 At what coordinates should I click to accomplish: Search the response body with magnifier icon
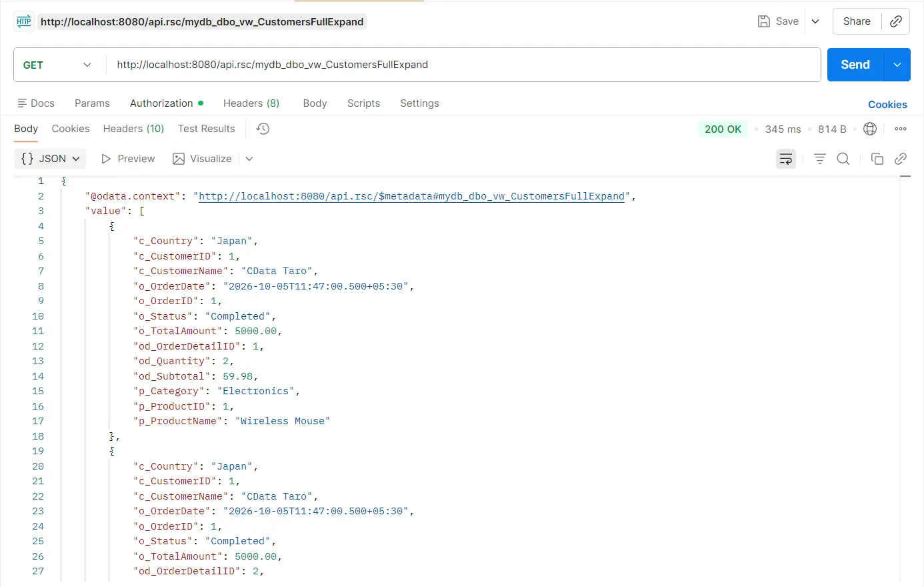pos(843,159)
